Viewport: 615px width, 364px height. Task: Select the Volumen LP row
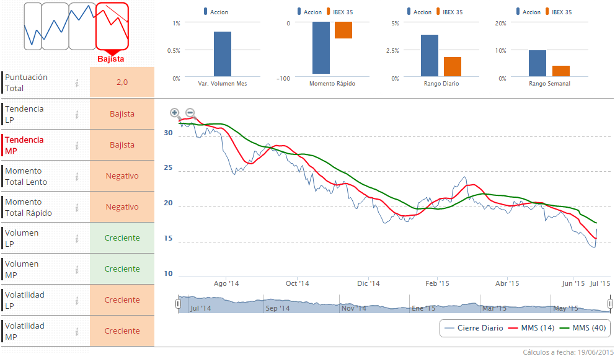point(77,237)
